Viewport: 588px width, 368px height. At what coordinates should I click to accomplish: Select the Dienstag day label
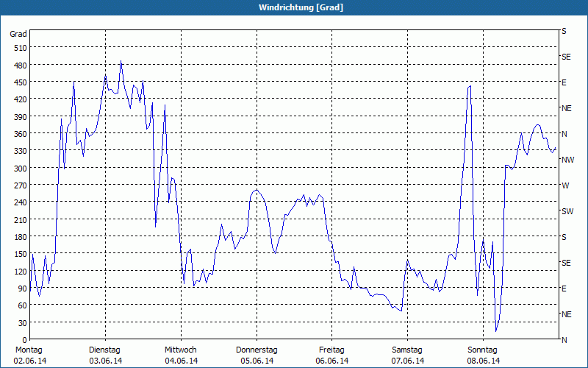pyautogui.click(x=104, y=350)
